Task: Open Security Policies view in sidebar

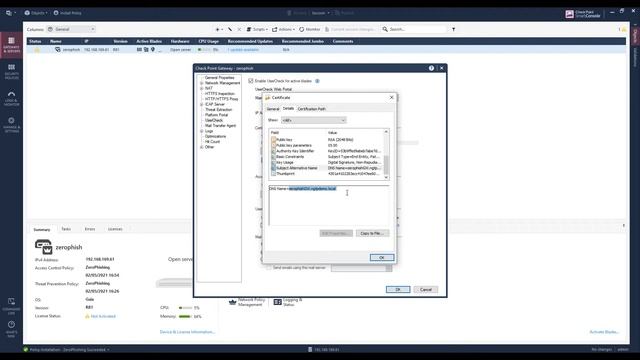Action: tap(11, 71)
